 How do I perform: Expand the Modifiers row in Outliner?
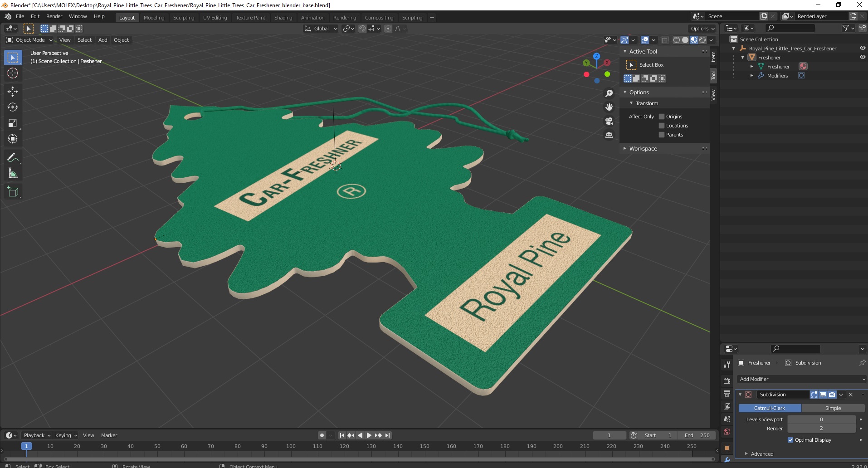pos(751,76)
